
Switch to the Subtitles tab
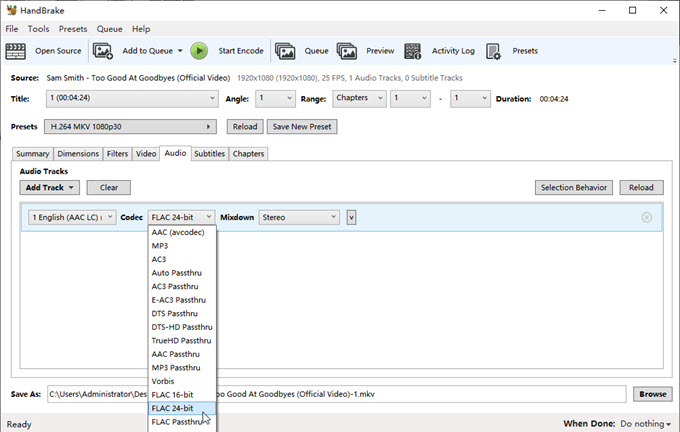(x=209, y=154)
